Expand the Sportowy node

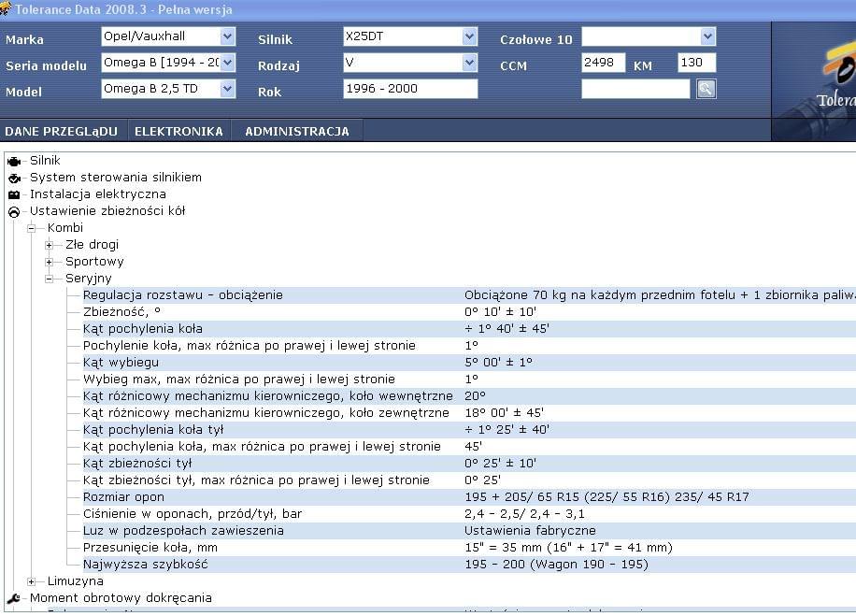(50, 262)
